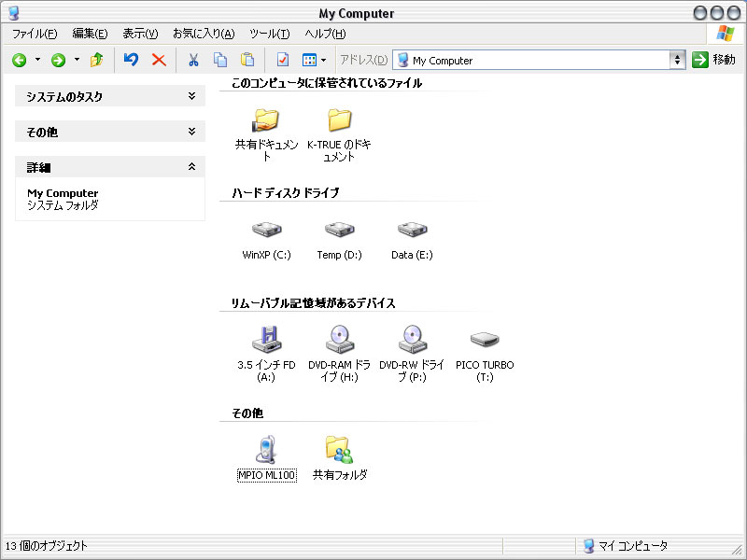Click the green Forward arrow button

[58, 60]
